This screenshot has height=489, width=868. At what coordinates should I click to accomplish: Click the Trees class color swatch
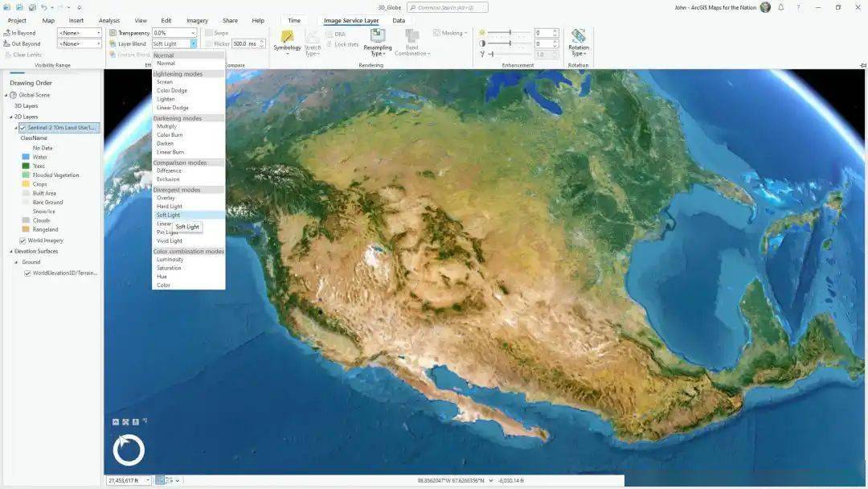[x=26, y=166]
